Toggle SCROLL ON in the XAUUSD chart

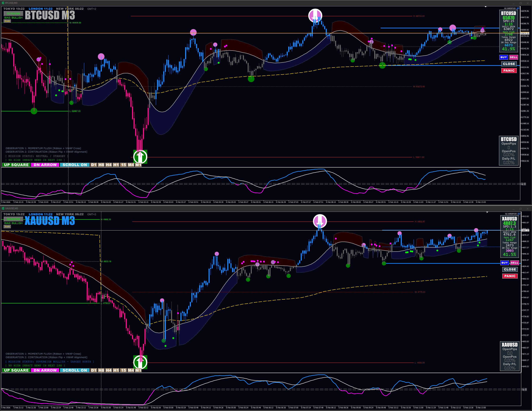(75, 370)
